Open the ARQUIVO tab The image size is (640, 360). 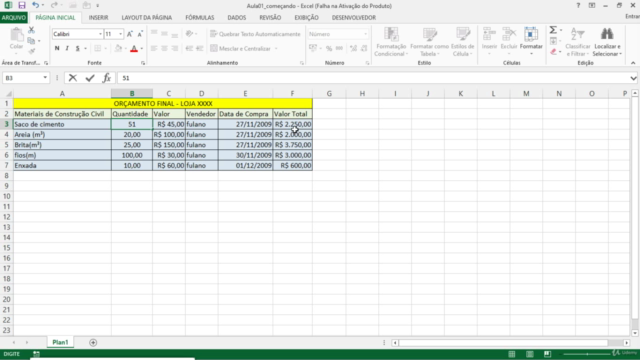pos(14,18)
